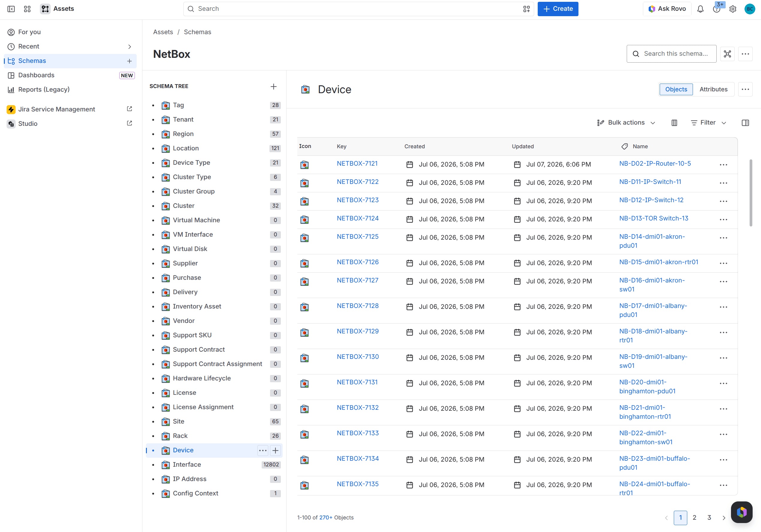Expand the Recent section chevron
Screen dimensions: 761x532
point(129,47)
